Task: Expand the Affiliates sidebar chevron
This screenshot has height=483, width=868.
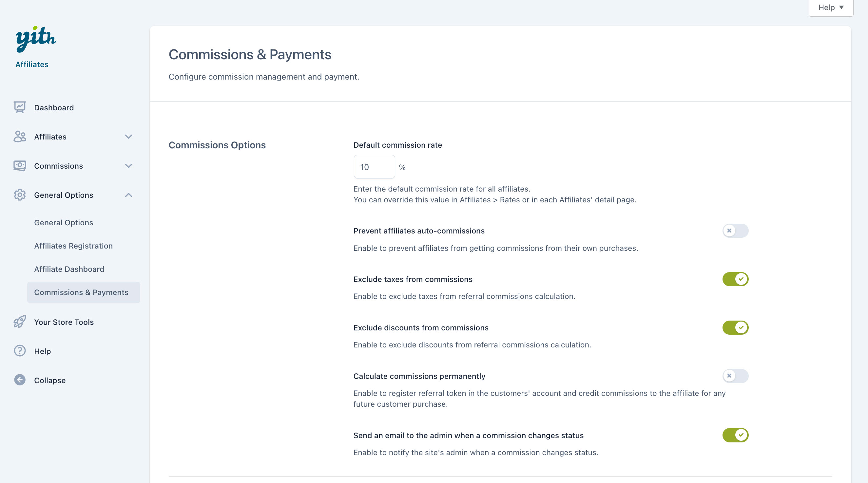Action: click(x=128, y=137)
